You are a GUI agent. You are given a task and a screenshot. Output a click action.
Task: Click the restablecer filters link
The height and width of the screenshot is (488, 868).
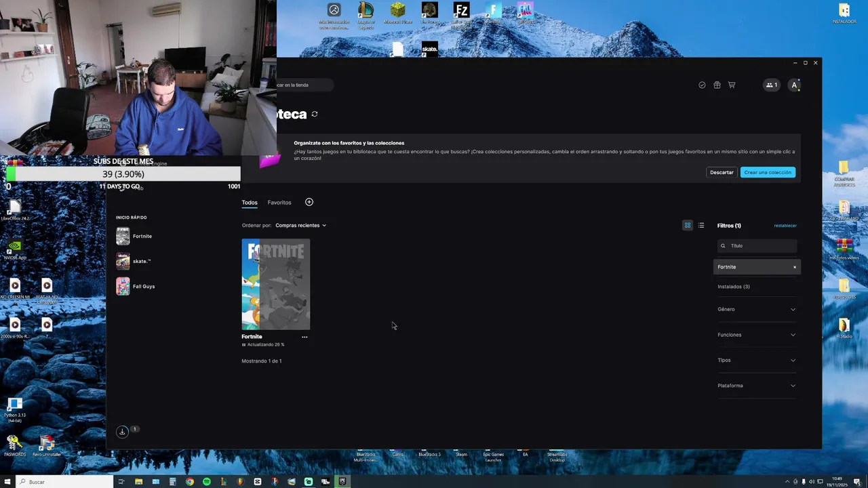click(785, 226)
